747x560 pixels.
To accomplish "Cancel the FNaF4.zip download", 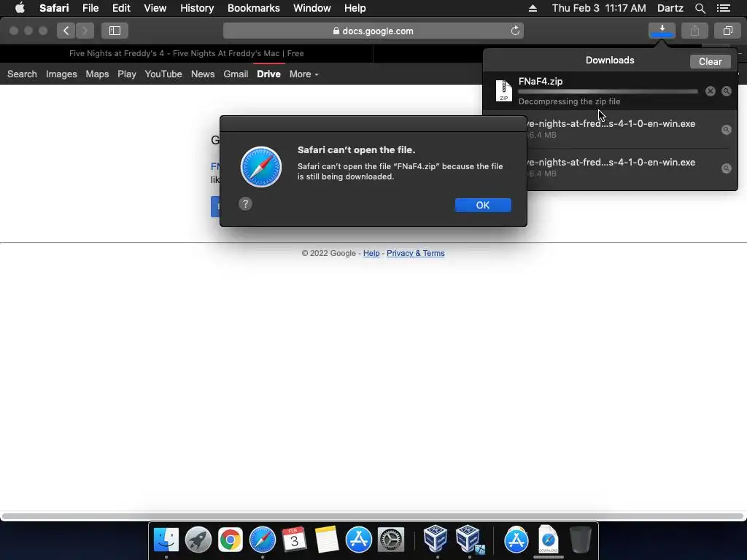I will click(710, 91).
